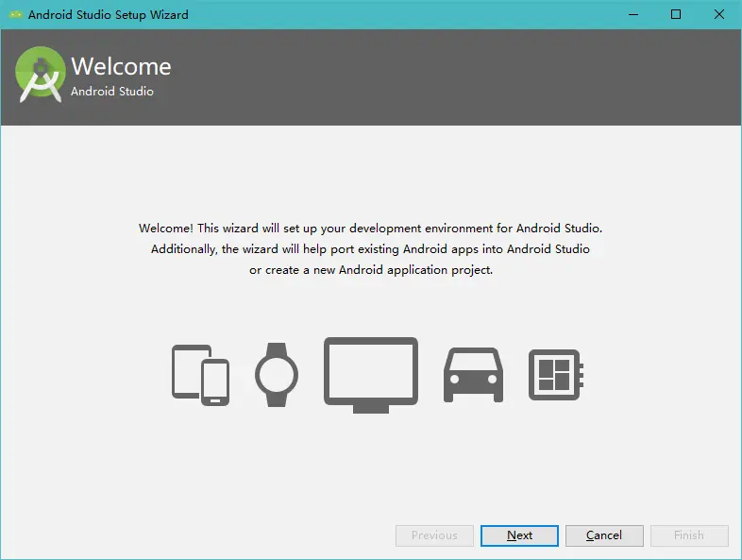Click the 'Welcome' heading text
This screenshot has height=560, width=742.
(121, 66)
